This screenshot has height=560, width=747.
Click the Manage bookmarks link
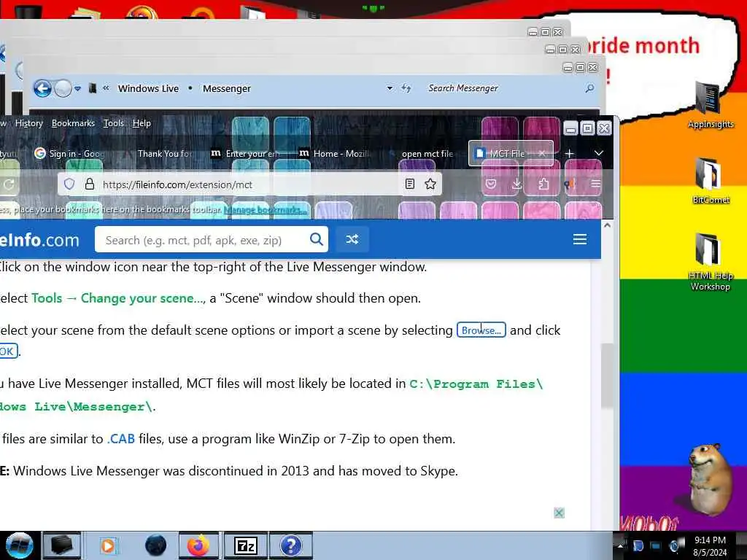point(265,209)
